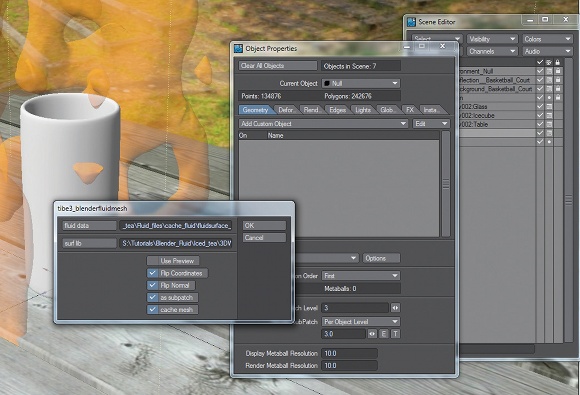Open the order dropdown showing First

pos(361,276)
